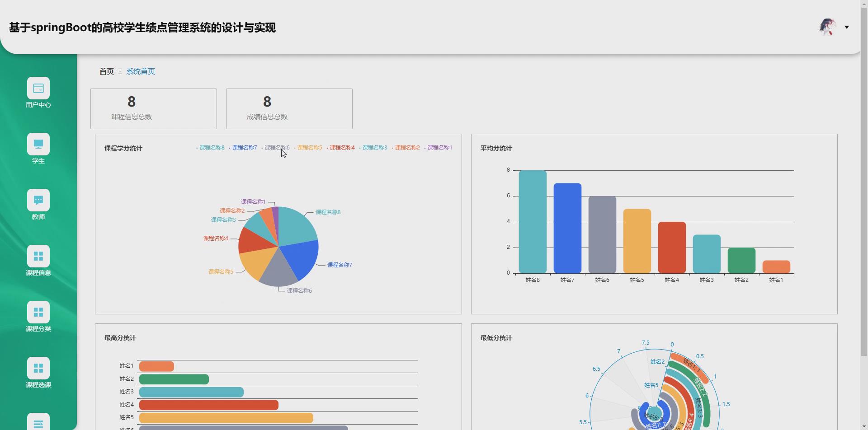
Task: Toggle legend item 课程名称3
Action: pos(373,148)
